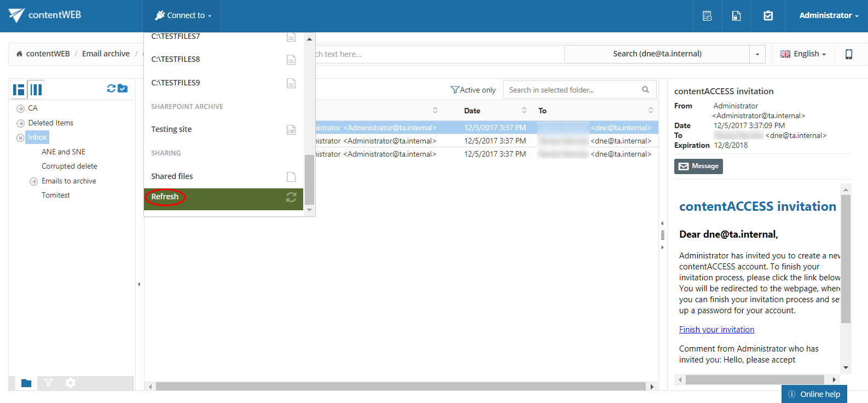Screen dimensions: 868x403
Task: Toggle the Active only filter
Action: coord(473,90)
